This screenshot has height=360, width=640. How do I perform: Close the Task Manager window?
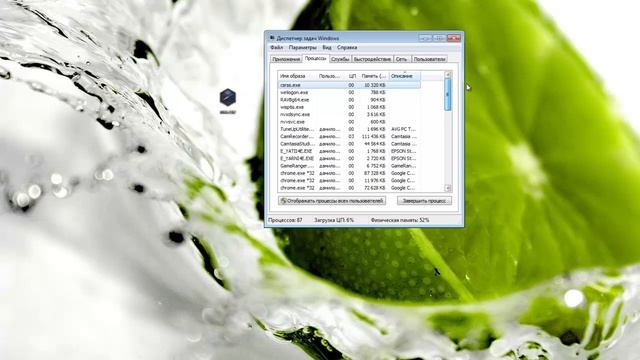coord(453,38)
